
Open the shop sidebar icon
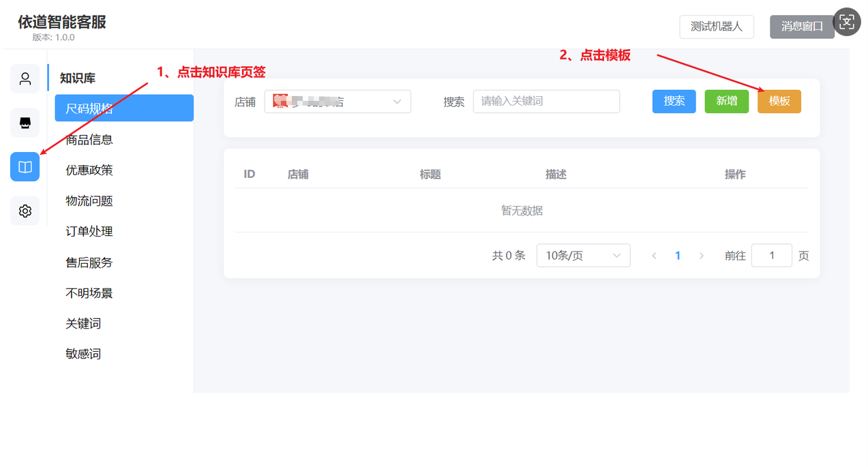click(x=25, y=123)
